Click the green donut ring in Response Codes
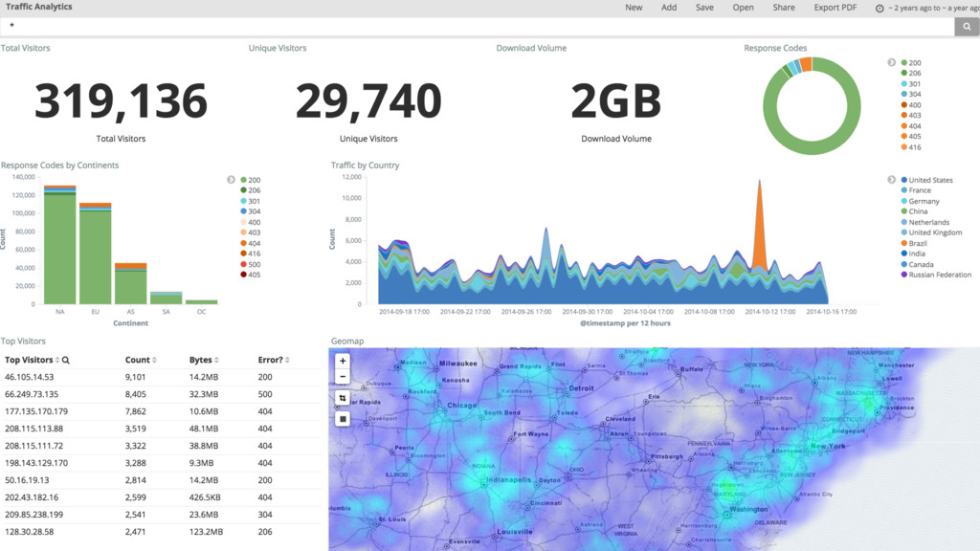The height and width of the screenshot is (551, 980). [812, 147]
